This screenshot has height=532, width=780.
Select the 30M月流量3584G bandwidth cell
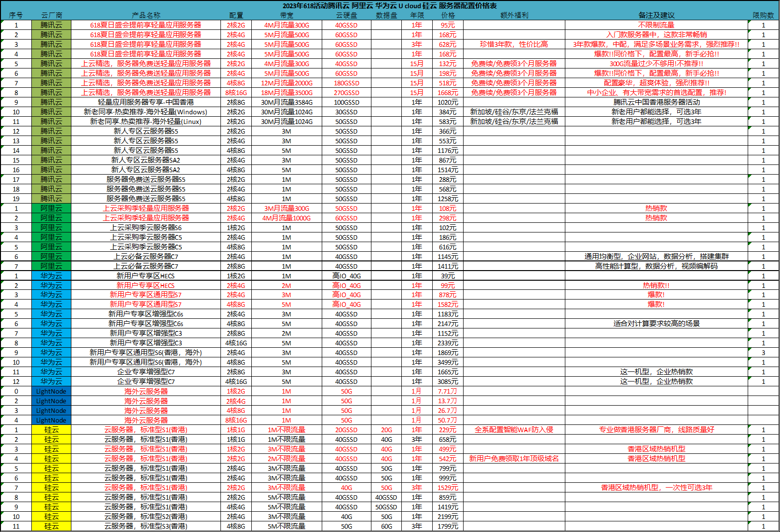(x=287, y=102)
